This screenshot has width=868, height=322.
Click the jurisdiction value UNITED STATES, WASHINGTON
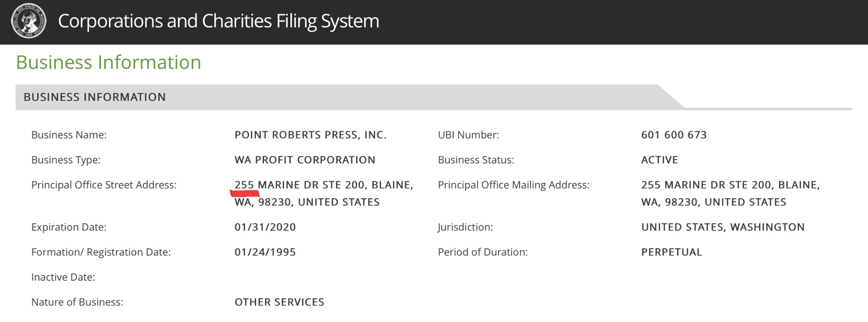pyautogui.click(x=723, y=227)
